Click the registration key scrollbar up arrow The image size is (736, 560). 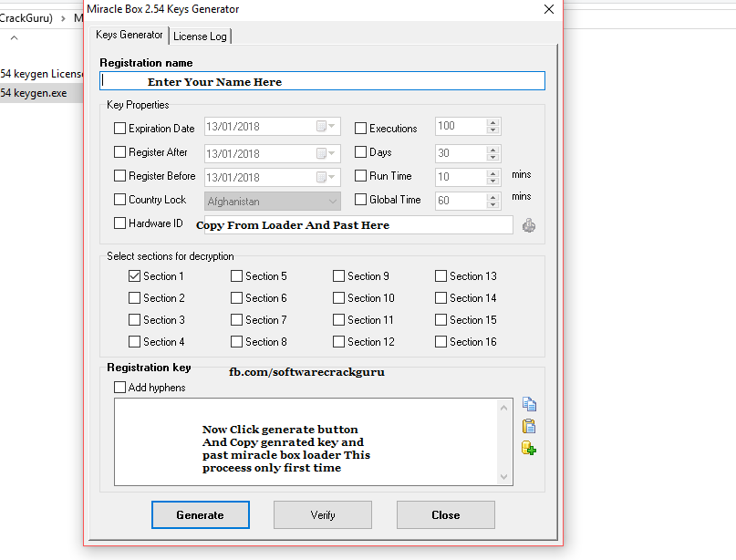pyautogui.click(x=503, y=408)
